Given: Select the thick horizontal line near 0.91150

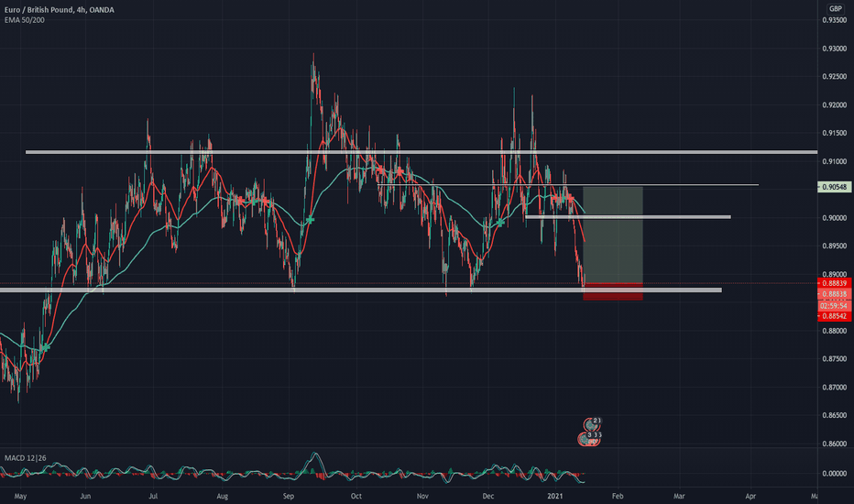Looking at the screenshot, I should [422, 152].
